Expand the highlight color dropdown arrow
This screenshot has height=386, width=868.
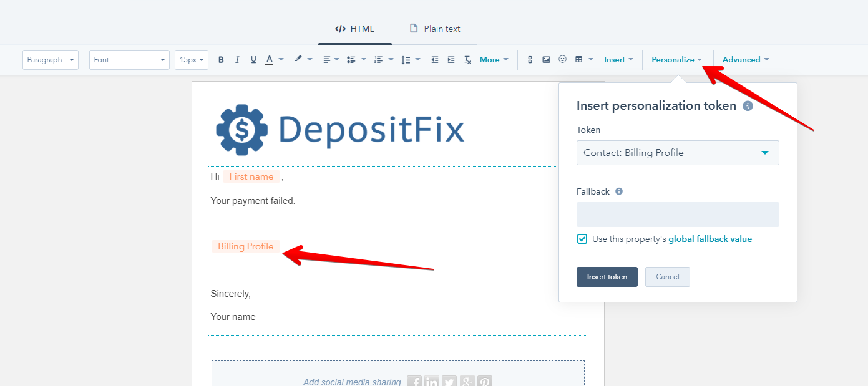click(310, 60)
